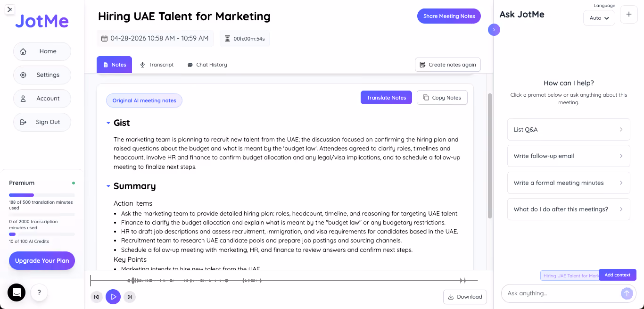The height and width of the screenshot is (309, 644).
Task: Select the List Q&A prompt
Action: (569, 129)
